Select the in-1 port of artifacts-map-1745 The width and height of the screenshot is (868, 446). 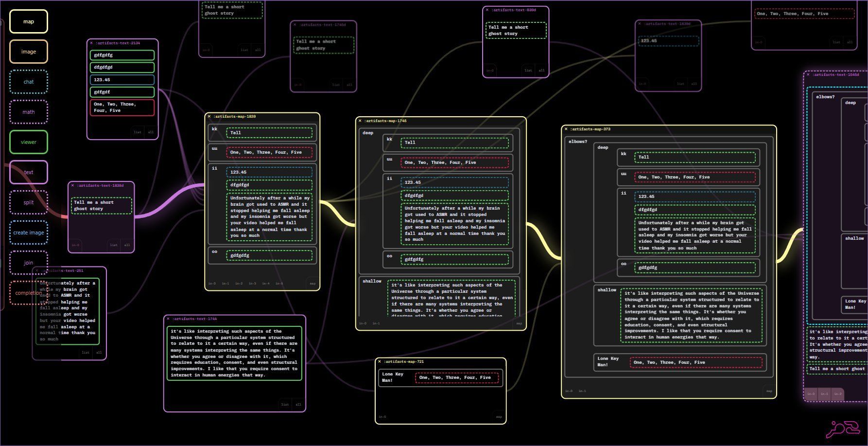pos(376,323)
